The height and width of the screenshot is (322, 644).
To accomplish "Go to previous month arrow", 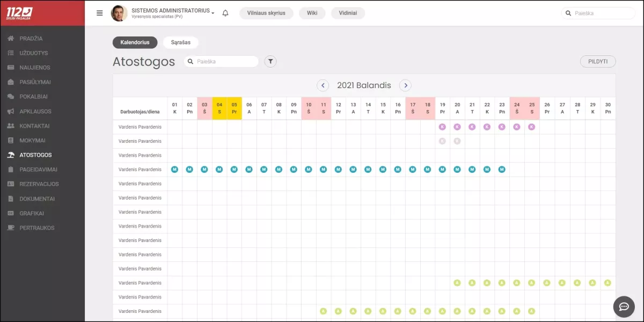I will pos(323,85).
